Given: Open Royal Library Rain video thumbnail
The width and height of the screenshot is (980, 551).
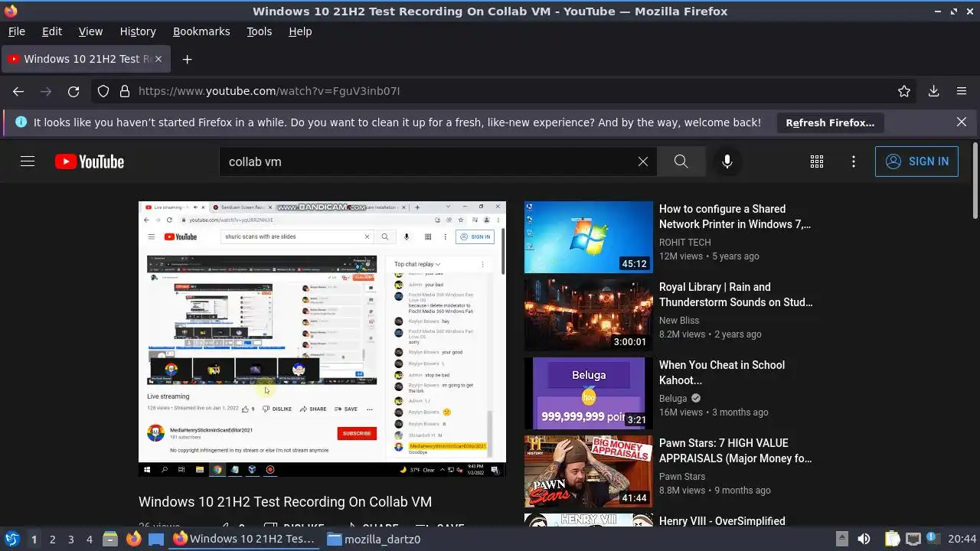Looking at the screenshot, I should coord(589,315).
